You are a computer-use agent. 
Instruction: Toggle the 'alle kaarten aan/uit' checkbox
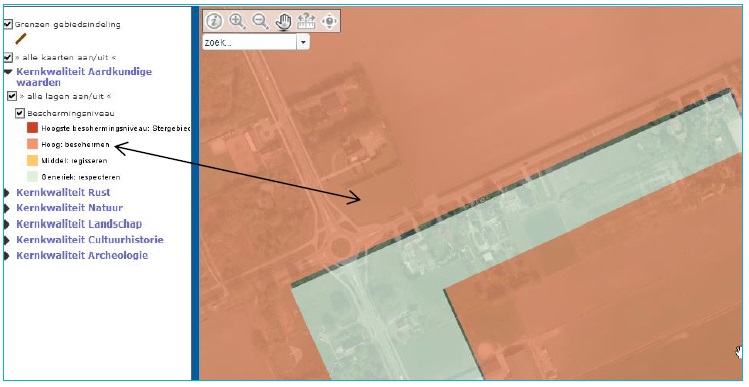click(8, 57)
